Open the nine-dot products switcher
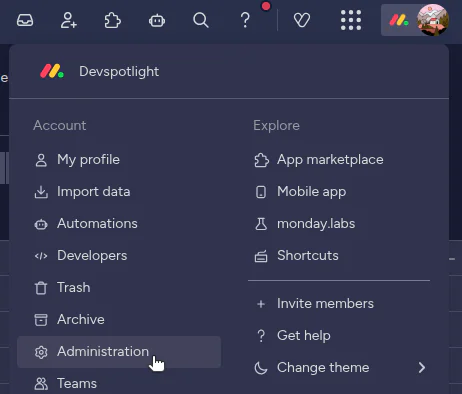 click(x=351, y=20)
